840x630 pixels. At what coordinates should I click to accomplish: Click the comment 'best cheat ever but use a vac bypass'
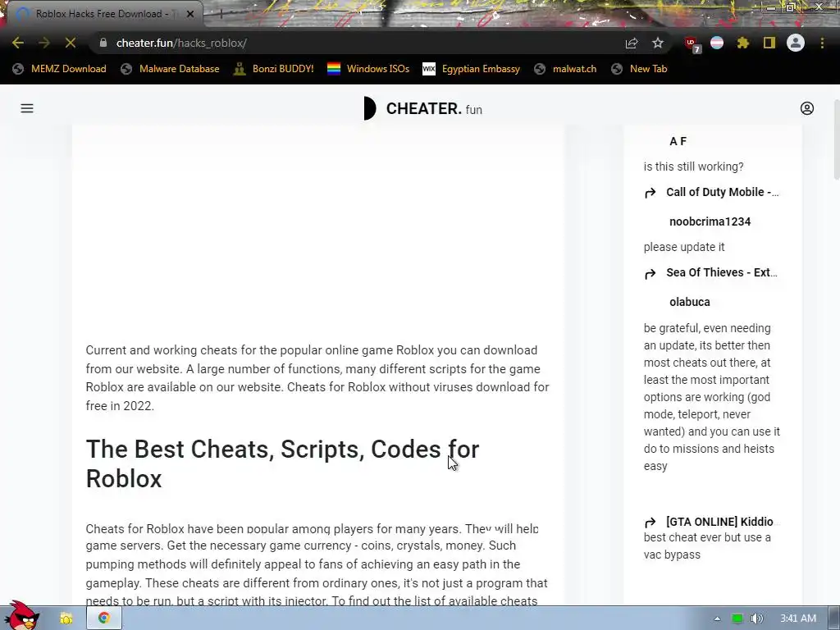707,546
